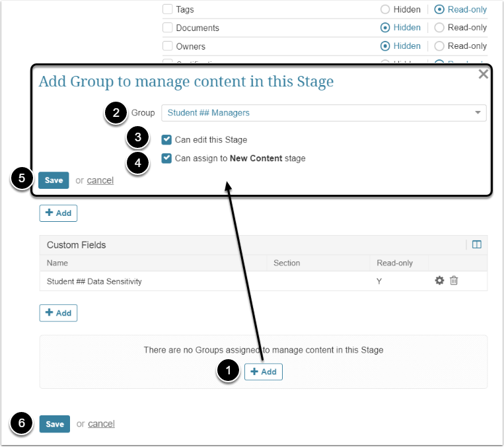Select Read-only for Documents
The height and width of the screenshot is (447, 504).
[x=439, y=28]
